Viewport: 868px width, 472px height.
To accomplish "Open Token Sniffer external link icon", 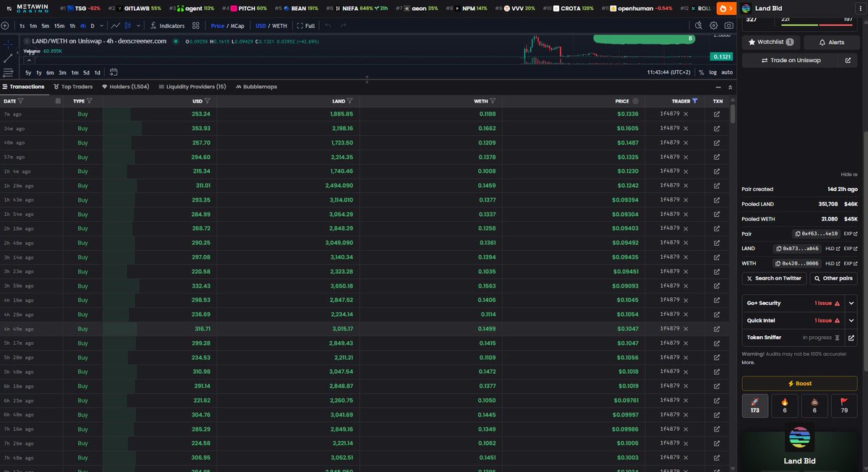I will click(851, 338).
